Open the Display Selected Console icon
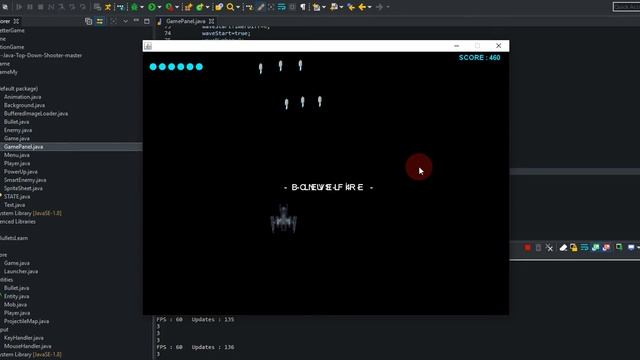The image size is (640, 360). click(631, 247)
